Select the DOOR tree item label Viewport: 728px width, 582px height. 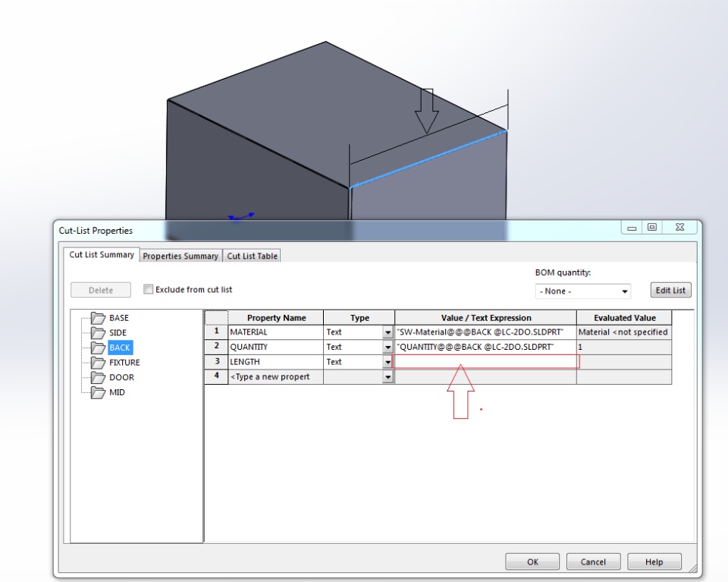click(x=121, y=377)
